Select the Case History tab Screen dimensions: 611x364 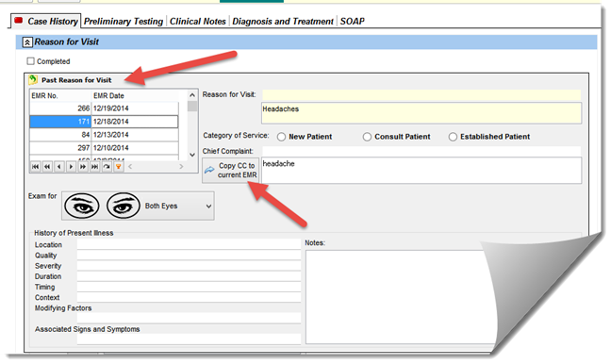(46, 21)
